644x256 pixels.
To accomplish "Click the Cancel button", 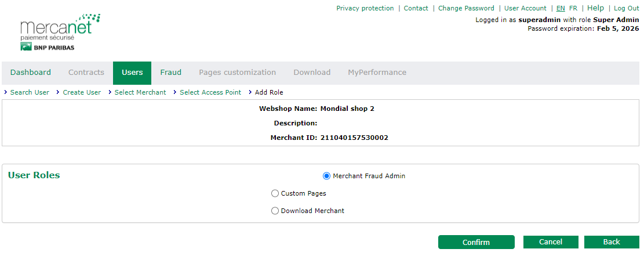I will pos(550,242).
